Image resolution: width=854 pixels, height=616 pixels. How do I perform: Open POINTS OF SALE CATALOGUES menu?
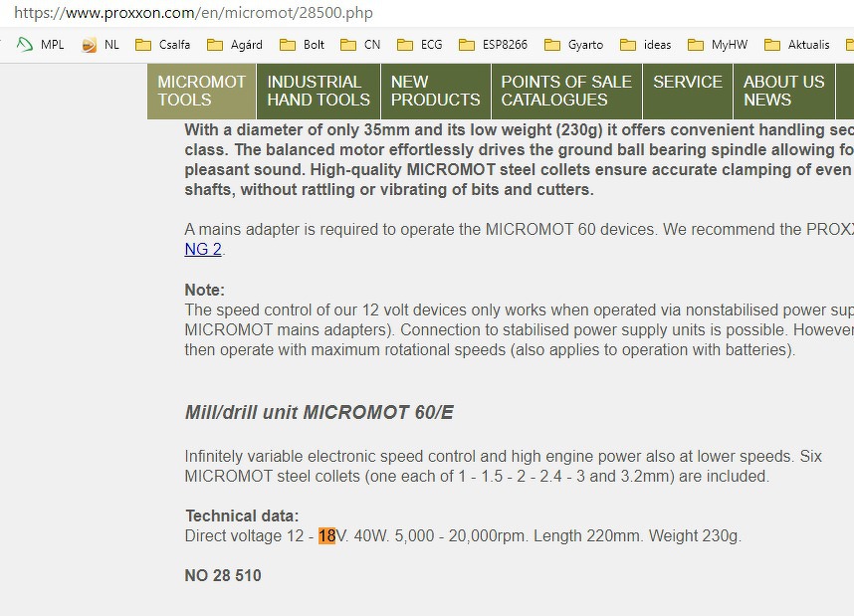566,91
